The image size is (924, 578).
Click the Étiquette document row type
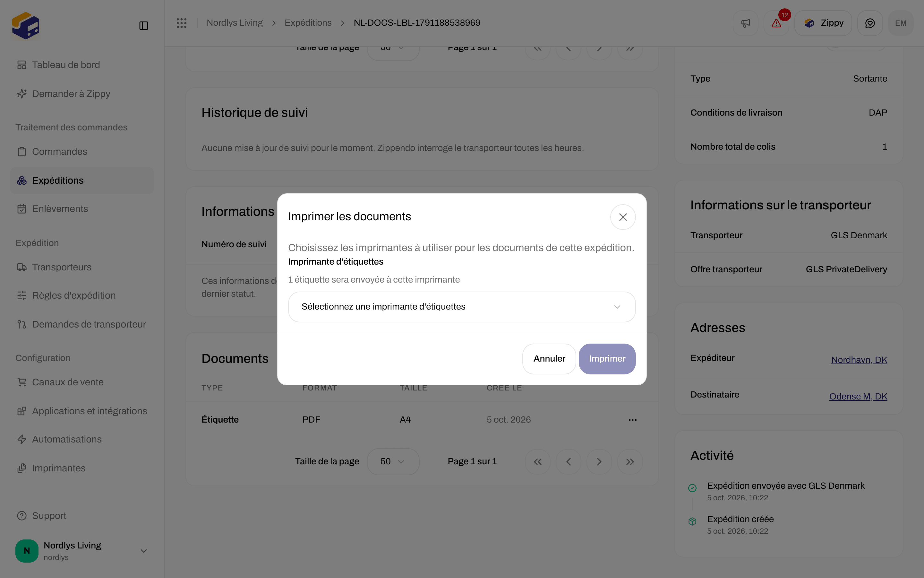(x=220, y=419)
